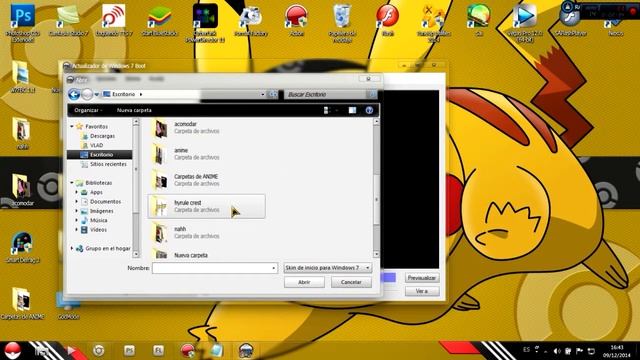
Task: Collapse the Favoritos tree group
Action: point(72,127)
